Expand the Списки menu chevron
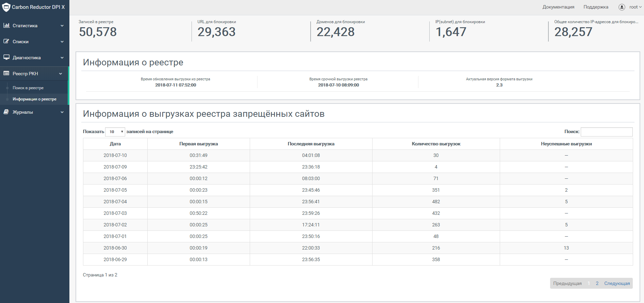Image resolution: width=644 pixels, height=303 pixels. pyautogui.click(x=62, y=42)
